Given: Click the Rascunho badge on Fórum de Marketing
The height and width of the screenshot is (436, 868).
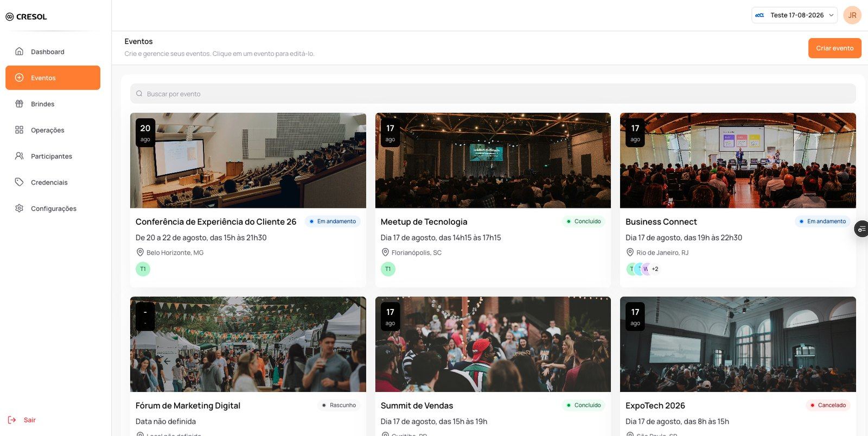Looking at the screenshot, I should coord(339,405).
